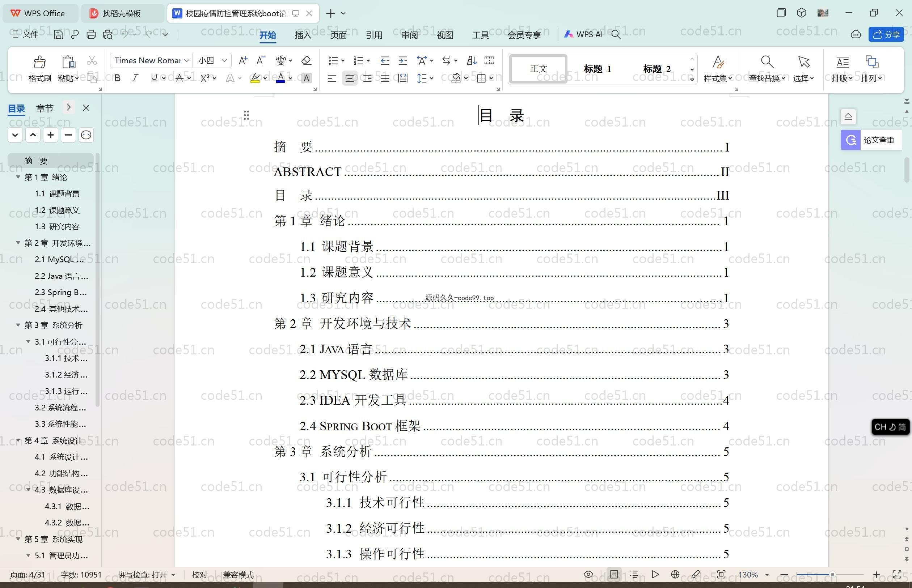Toggle Bold formatting
Viewport: 912px width, 588px height.
point(117,78)
